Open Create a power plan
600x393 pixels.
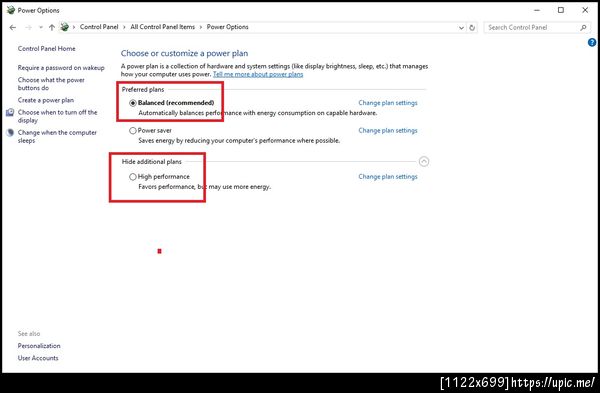[x=46, y=100]
